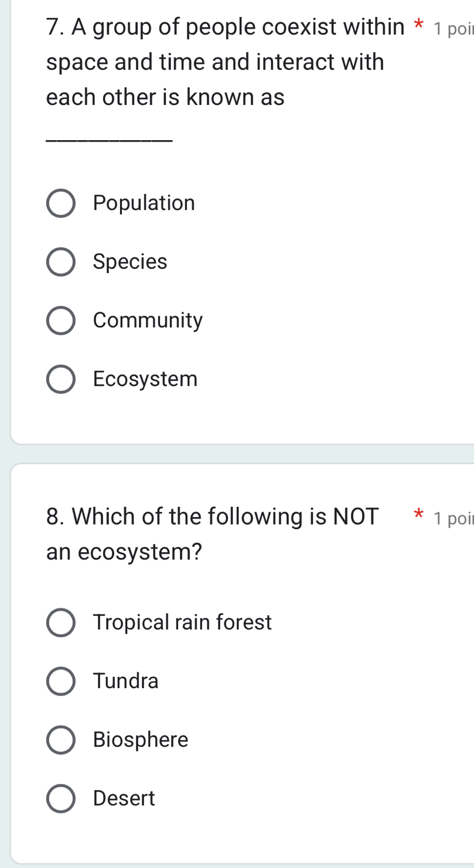474x868 pixels.
Task: Select the Community option
Action: [60, 320]
